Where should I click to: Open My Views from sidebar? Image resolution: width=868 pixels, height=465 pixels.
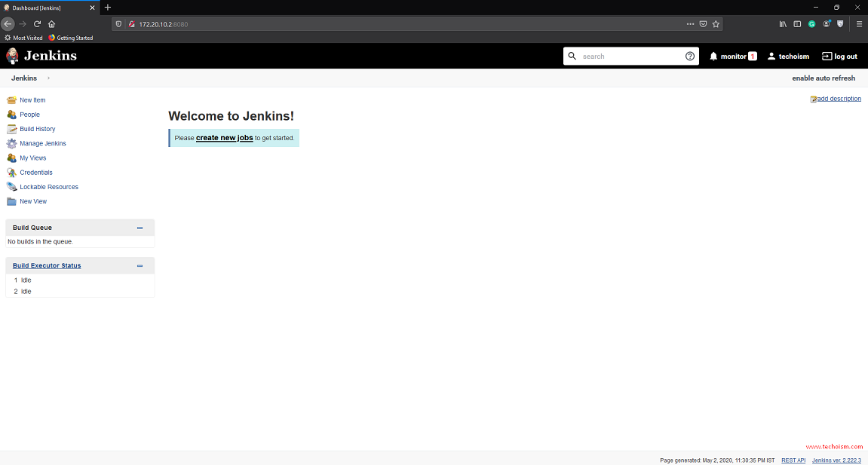point(33,158)
